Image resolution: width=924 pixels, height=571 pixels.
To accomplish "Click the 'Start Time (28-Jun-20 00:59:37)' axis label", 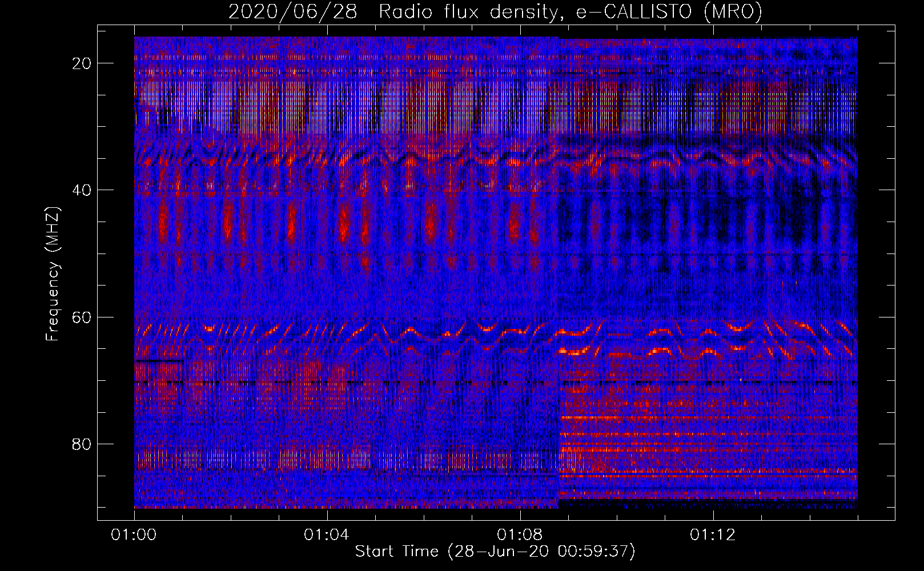I will coord(495,552).
